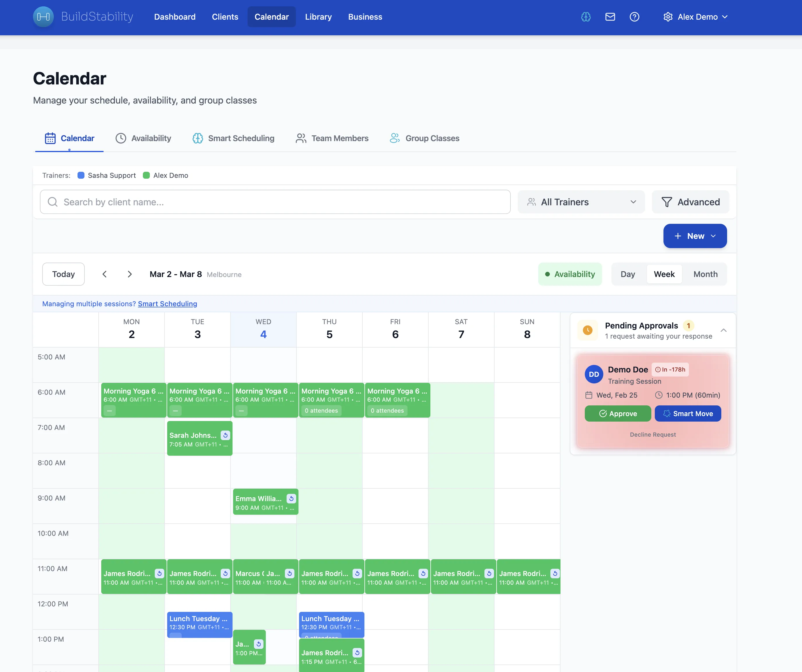Screen dimensions: 802x672
Task: Select the WED 4 day header
Action: click(263, 330)
